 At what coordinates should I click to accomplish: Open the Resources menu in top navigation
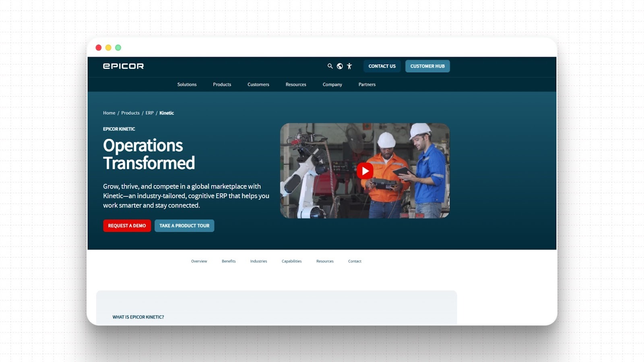tap(296, 84)
